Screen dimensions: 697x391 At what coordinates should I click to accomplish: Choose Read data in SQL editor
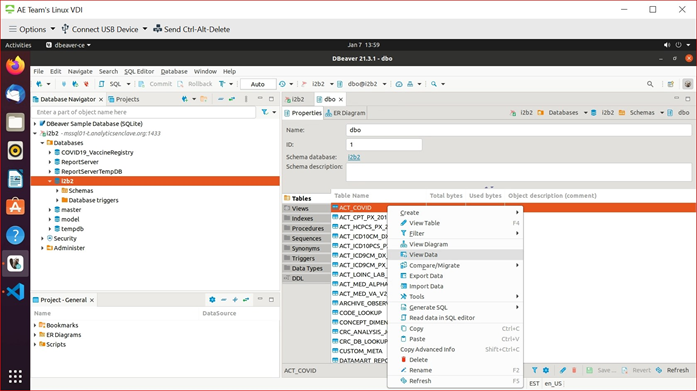tap(455, 318)
